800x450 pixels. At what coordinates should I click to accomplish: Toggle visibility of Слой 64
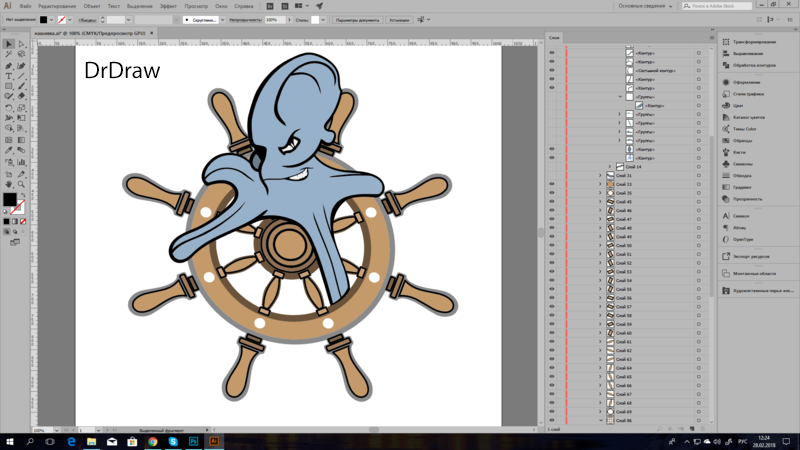pos(552,368)
